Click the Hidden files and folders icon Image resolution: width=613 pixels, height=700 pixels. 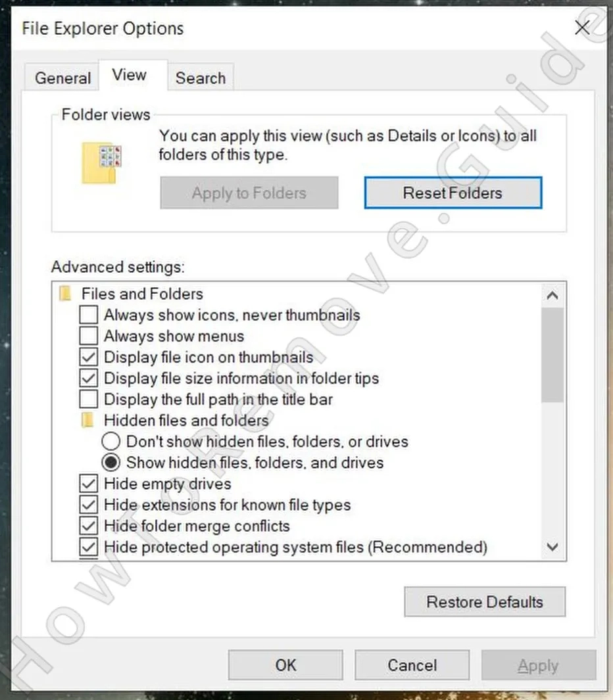tap(87, 421)
